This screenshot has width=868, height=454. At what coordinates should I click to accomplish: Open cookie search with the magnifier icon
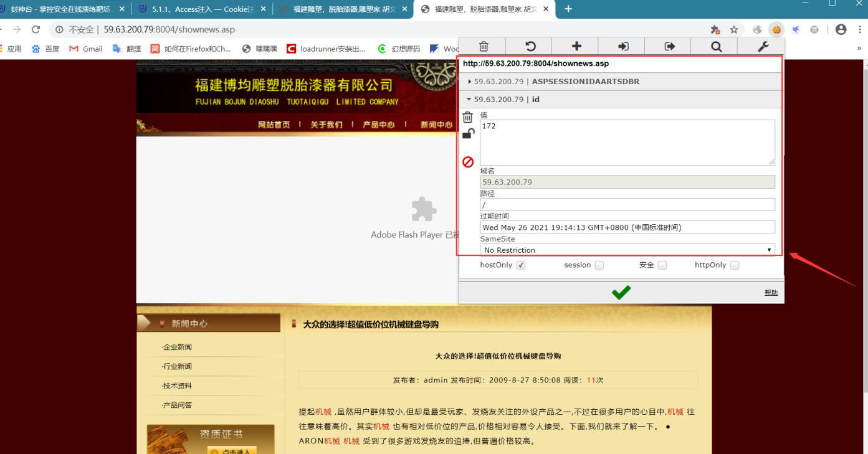[x=716, y=46]
